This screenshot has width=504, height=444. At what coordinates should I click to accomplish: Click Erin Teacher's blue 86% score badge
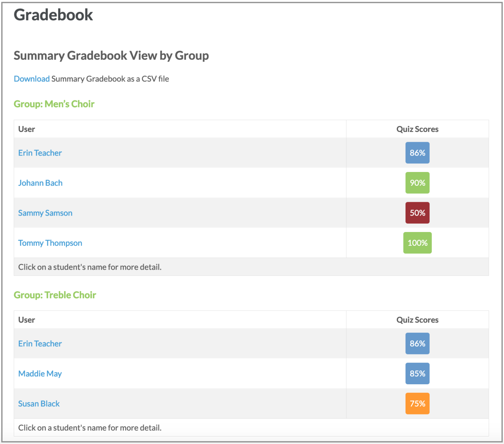point(417,153)
